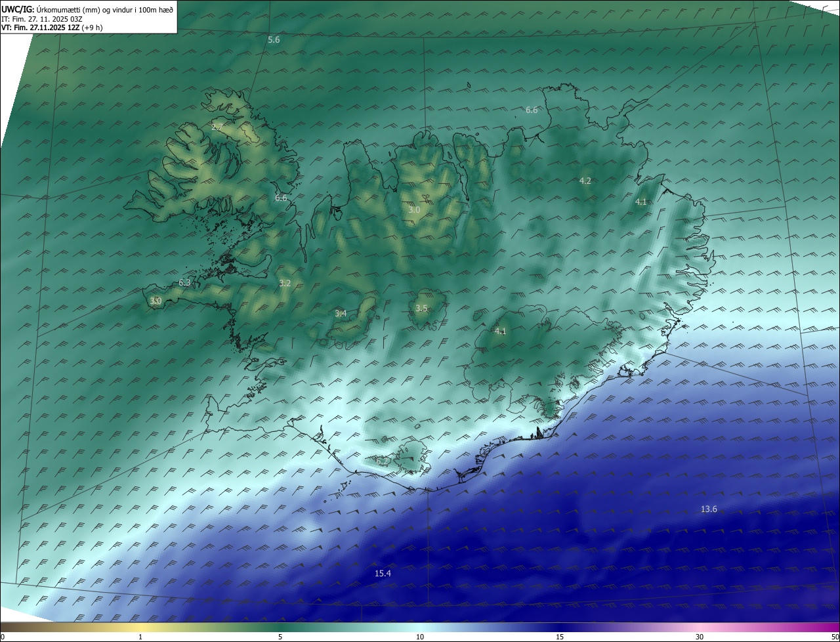Click the 1 tick on the color scale
This screenshot has width=840, height=642.
[x=140, y=637]
